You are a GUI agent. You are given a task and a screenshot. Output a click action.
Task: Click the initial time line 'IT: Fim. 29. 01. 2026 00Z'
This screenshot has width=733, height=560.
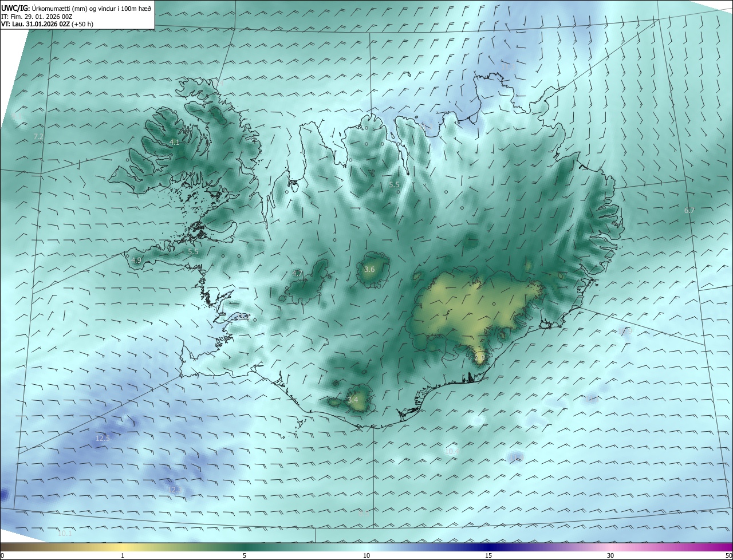pyautogui.click(x=37, y=16)
